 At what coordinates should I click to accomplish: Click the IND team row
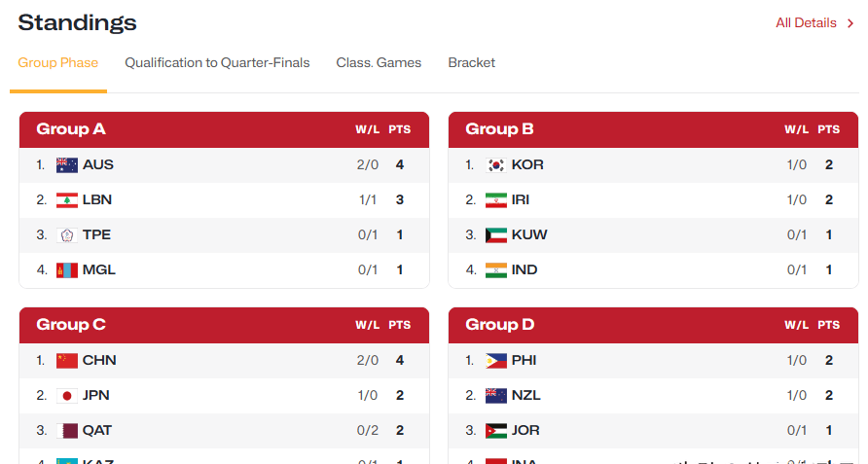coord(653,269)
